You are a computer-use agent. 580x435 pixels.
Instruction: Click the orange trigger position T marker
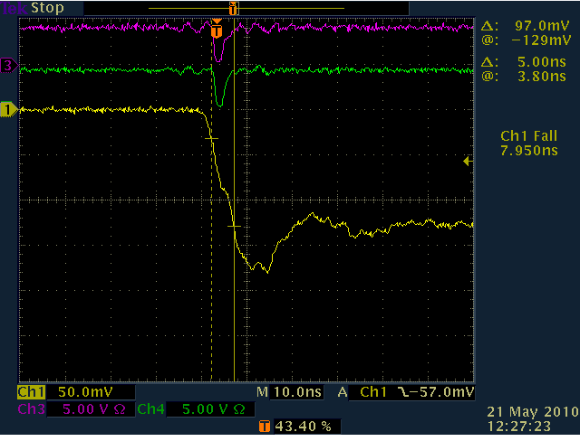(217, 30)
